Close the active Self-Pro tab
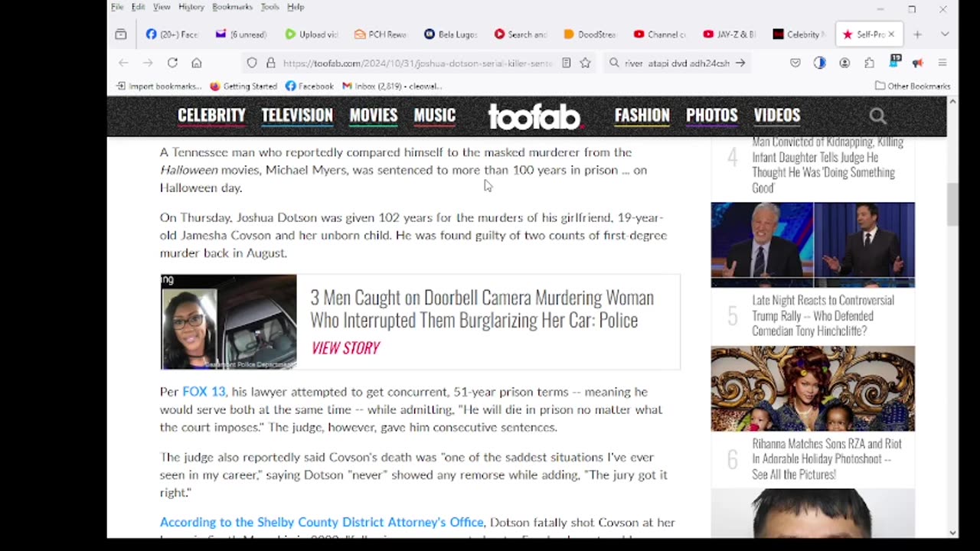This screenshot has width=980, height=551. tap(891, 34)
